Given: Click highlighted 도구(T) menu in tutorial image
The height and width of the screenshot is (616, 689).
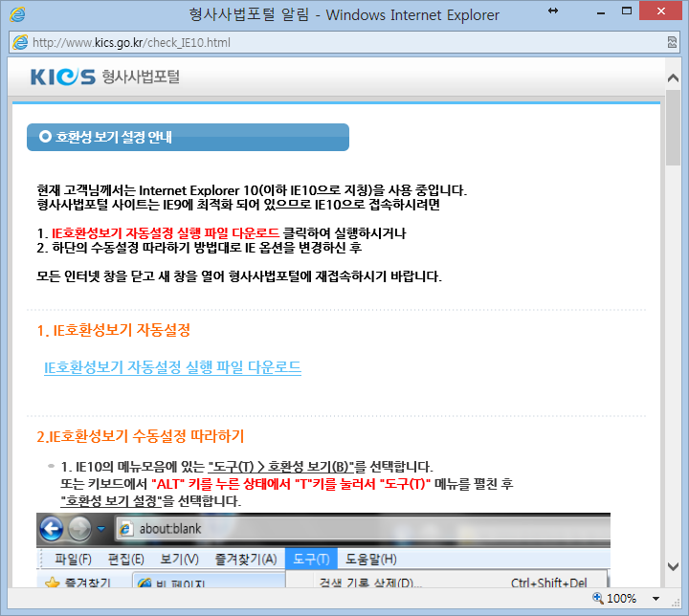Looking at the screenshot, I should 311,559.
